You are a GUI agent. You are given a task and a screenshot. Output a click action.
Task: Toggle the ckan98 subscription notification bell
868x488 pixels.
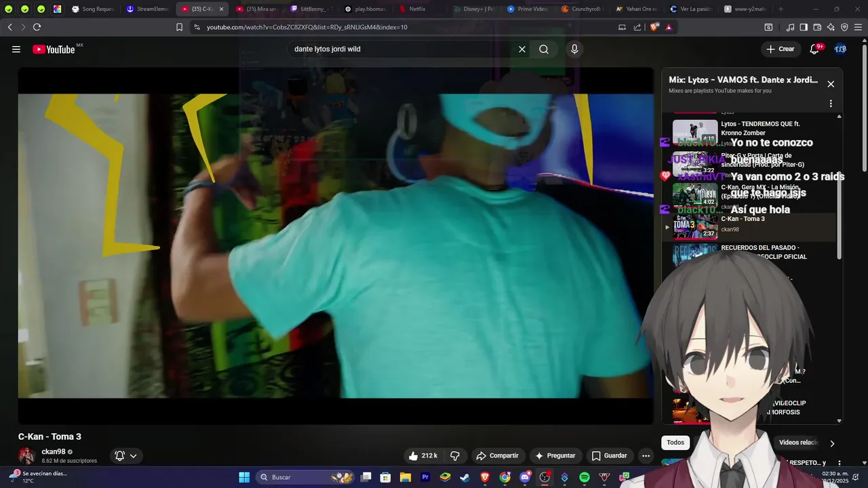pyautogui.click(x=126, y=456)
